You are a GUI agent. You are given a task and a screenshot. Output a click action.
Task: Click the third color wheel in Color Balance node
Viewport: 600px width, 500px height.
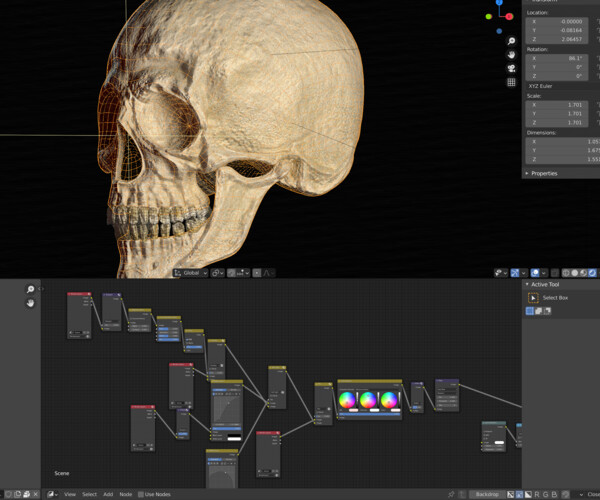point(389,400)
